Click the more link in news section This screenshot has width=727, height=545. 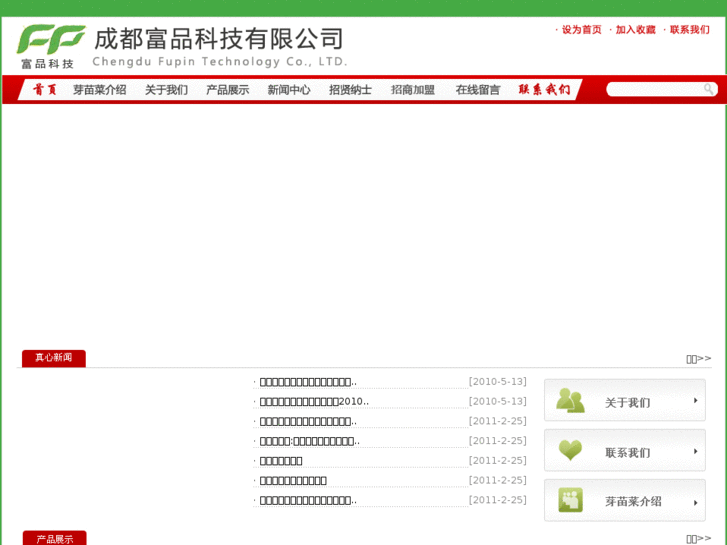point(699,359)
